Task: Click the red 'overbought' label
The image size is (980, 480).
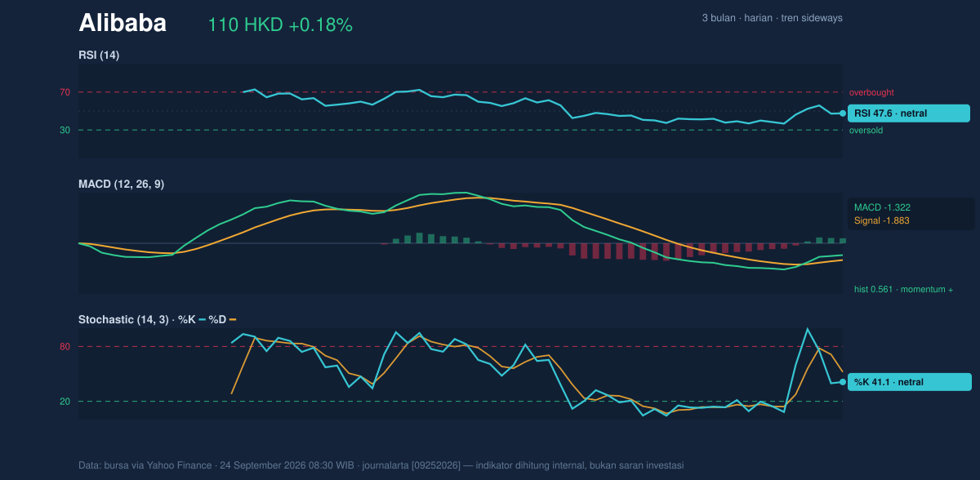Action: tap(871, 92)
